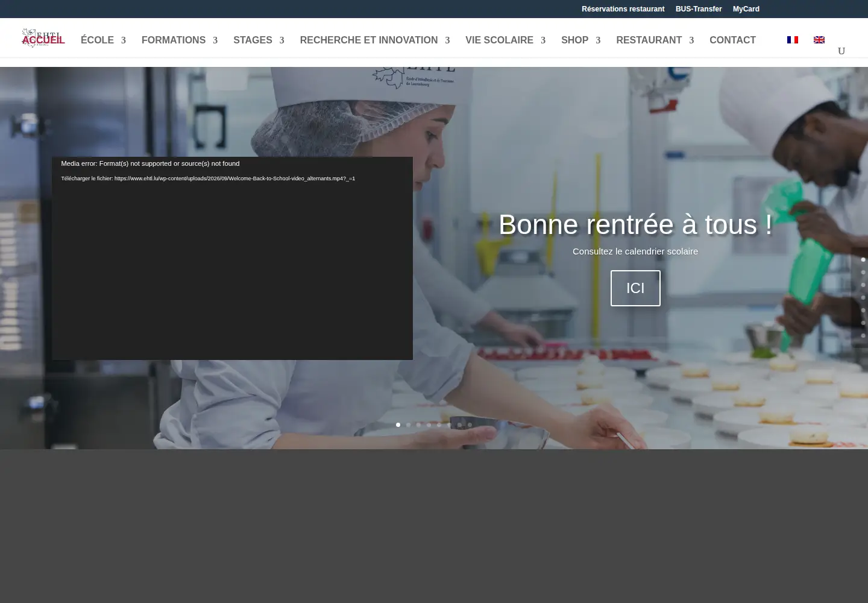Expand the submenu arrow next to SHOP
The height and width of the screenshot is (603, 868).
[598, 40]
